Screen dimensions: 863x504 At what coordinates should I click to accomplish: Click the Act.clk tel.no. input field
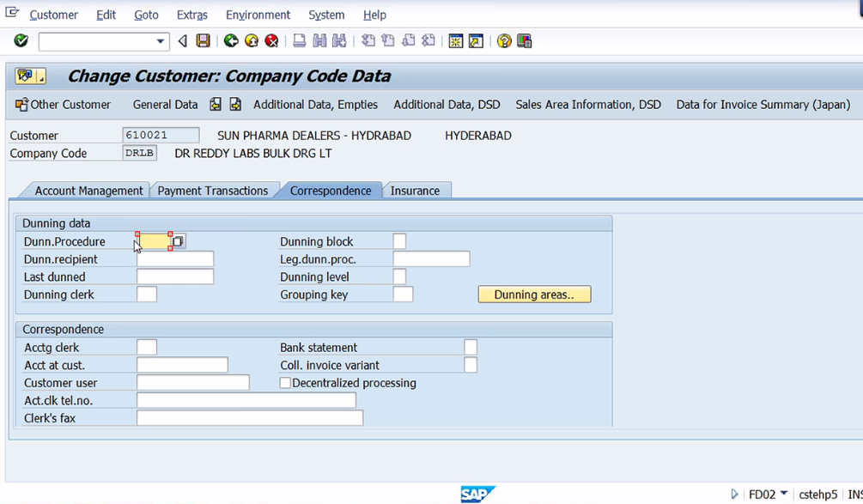pyautogui.click(x=246, y=400)
